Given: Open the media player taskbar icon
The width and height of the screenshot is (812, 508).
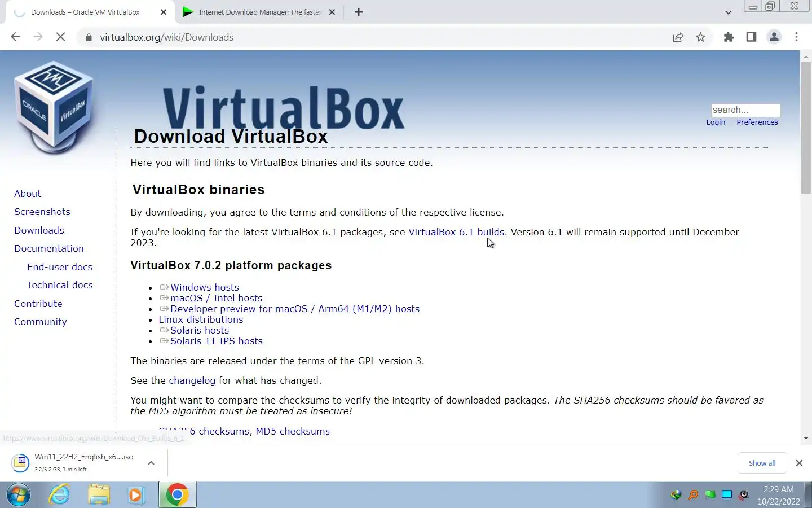Looking at the screenshot, I should 136,495.
